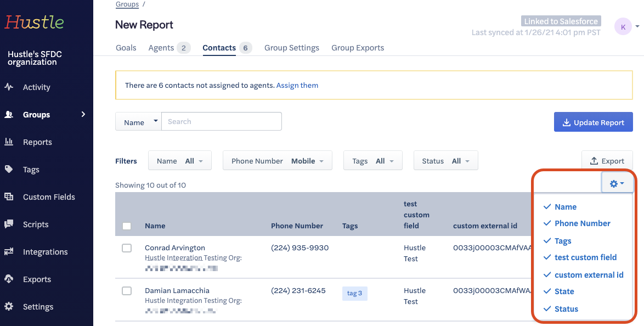Toggle Tags column visibility
The width and height of the screenshot is (644, 326).
(x=557, y=241)
